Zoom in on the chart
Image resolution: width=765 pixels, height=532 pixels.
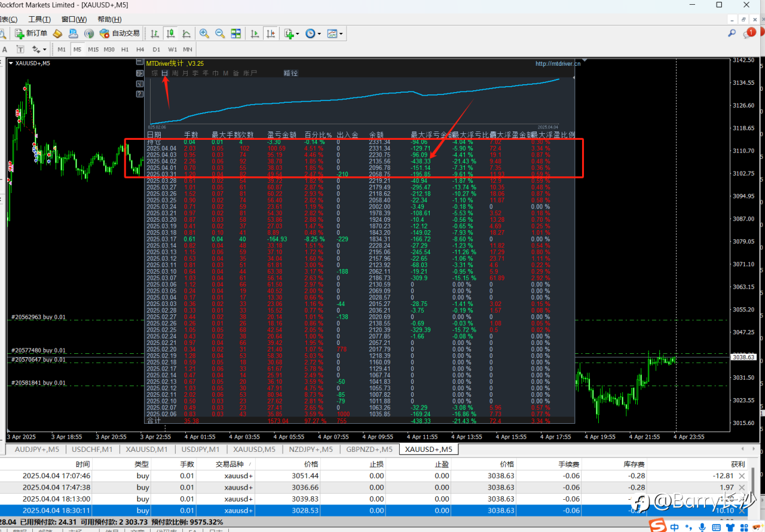coord(204,33)
